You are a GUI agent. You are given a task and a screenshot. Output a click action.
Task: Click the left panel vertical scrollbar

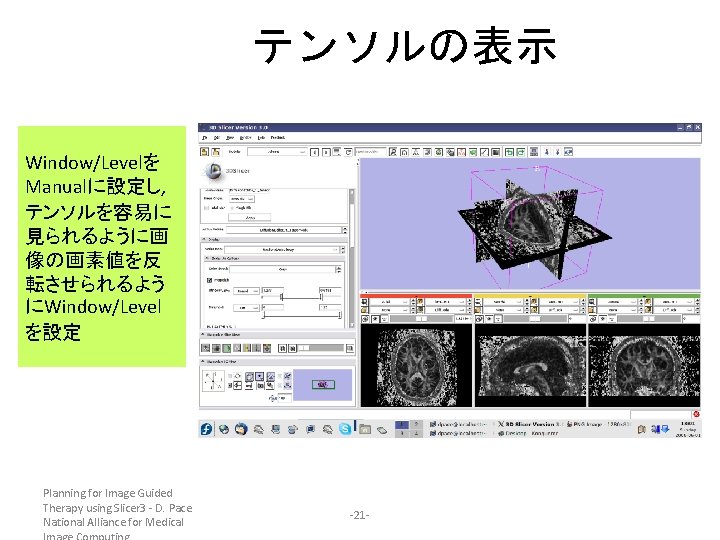tap(352, 258)
